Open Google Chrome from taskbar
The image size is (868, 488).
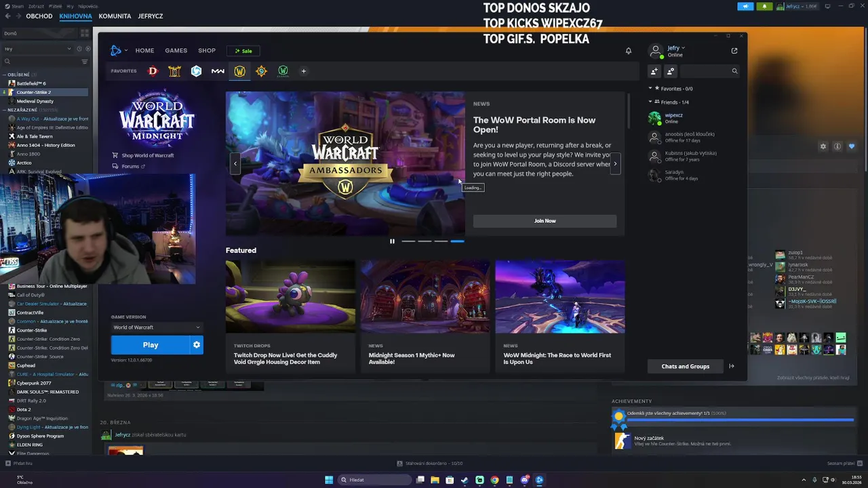tap(494, 480)
